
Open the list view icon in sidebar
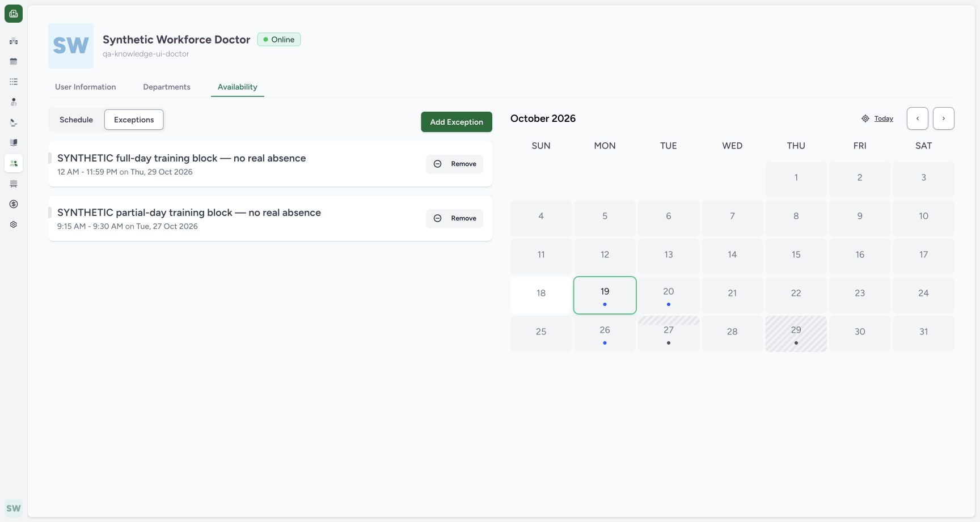[x=14, y=82]
